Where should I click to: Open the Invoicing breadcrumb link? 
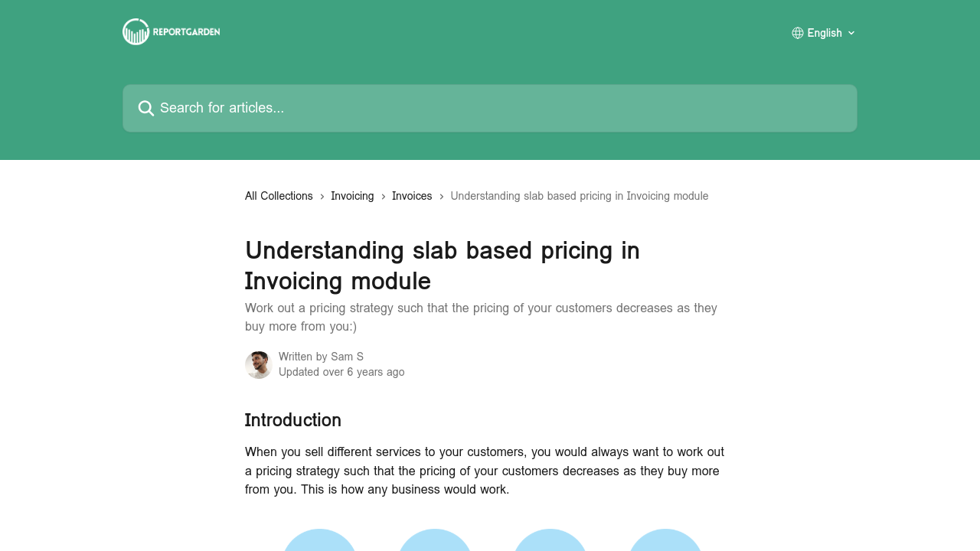(352, 196)
